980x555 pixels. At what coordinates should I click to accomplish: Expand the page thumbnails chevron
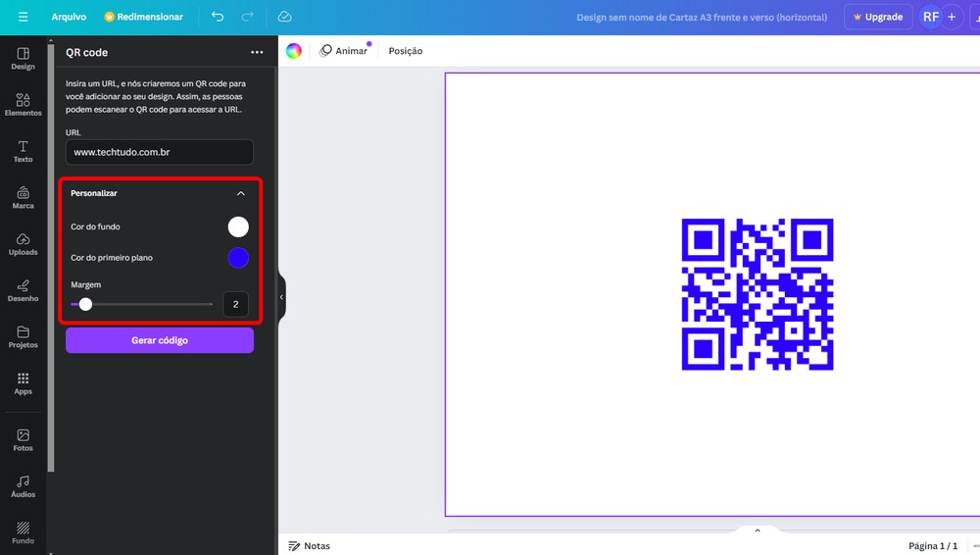758,530
